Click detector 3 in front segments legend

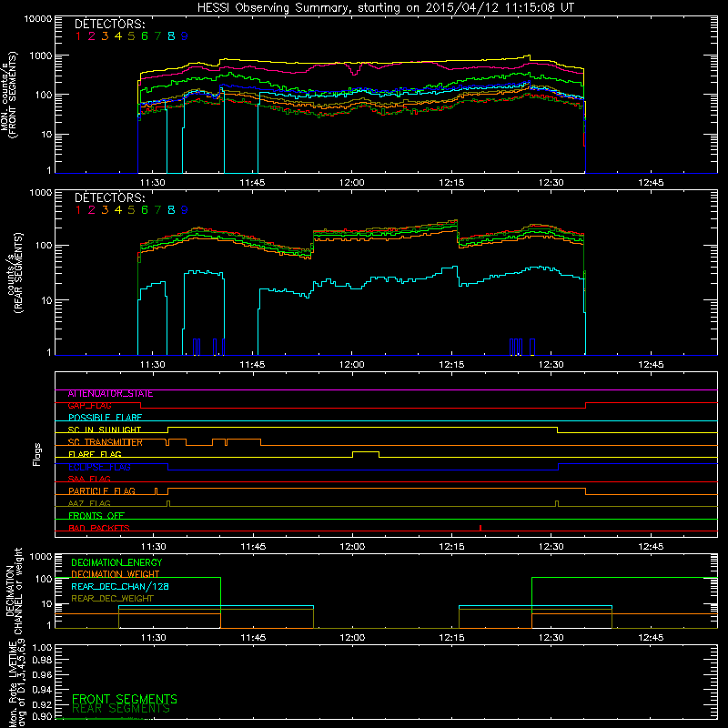coord(105,36)
